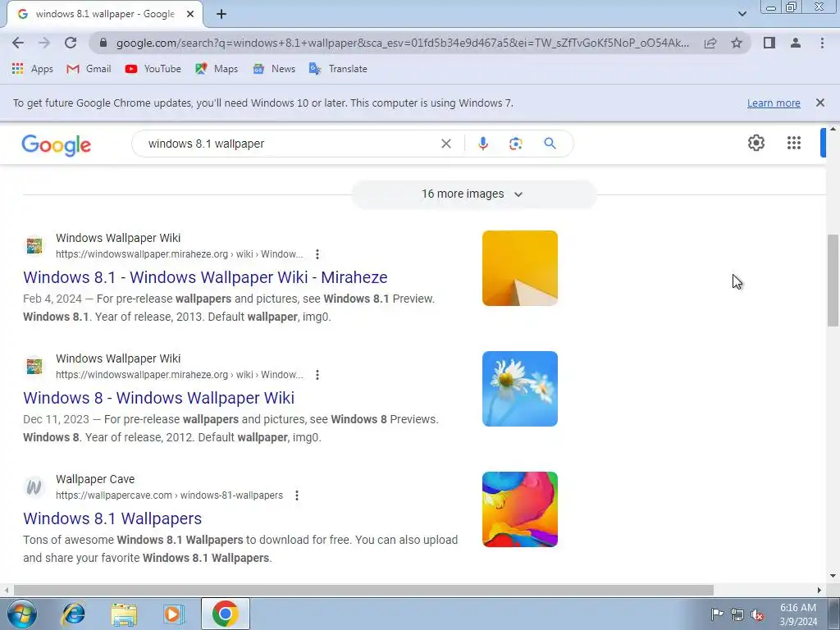Click the daisy flower wallpaper thumbnail
Viewport: 840px width, 630px height.
[x=519, y=388]
